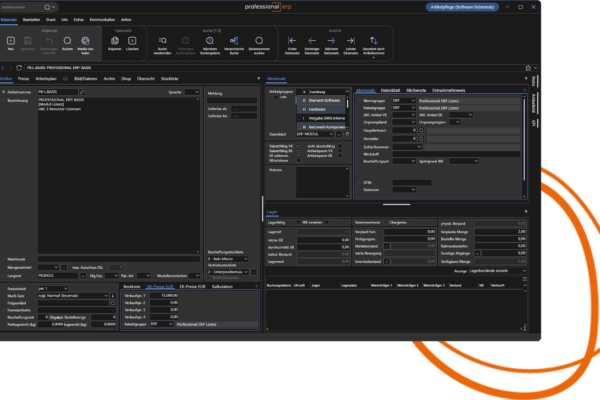This screenshot has height=400, width=600.
Task: Click the refresh icon beside address bar
Action: coord(19,68)
